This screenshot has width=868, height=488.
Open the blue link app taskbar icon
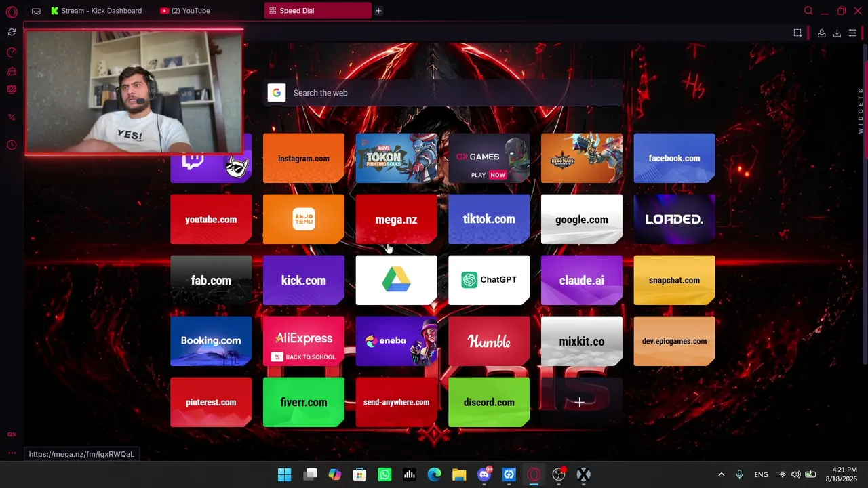pyautogui.click(x=509, y=474)
